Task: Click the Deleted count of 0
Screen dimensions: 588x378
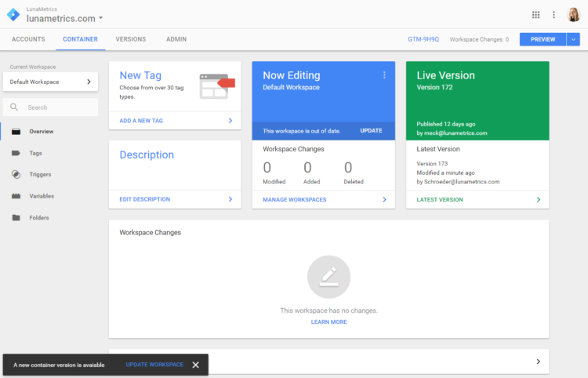Action: coord(348,168)
